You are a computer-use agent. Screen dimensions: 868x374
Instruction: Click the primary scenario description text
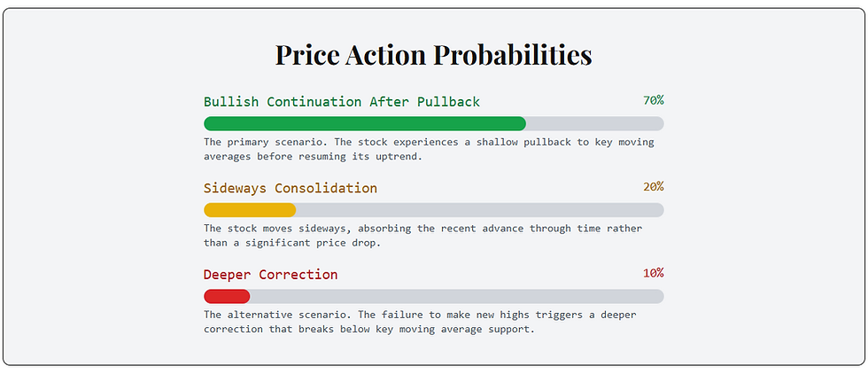click(x=429, y=149)
